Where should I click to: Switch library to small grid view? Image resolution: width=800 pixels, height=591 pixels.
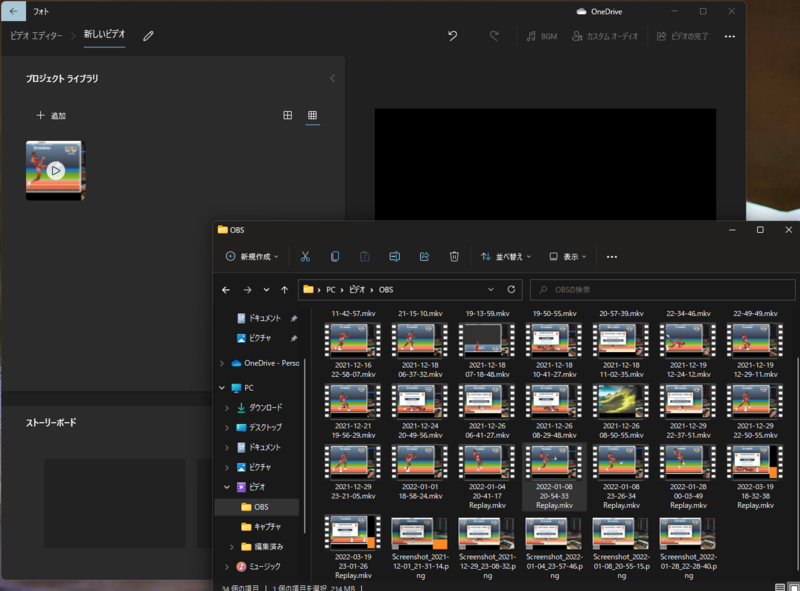(312, 115)
